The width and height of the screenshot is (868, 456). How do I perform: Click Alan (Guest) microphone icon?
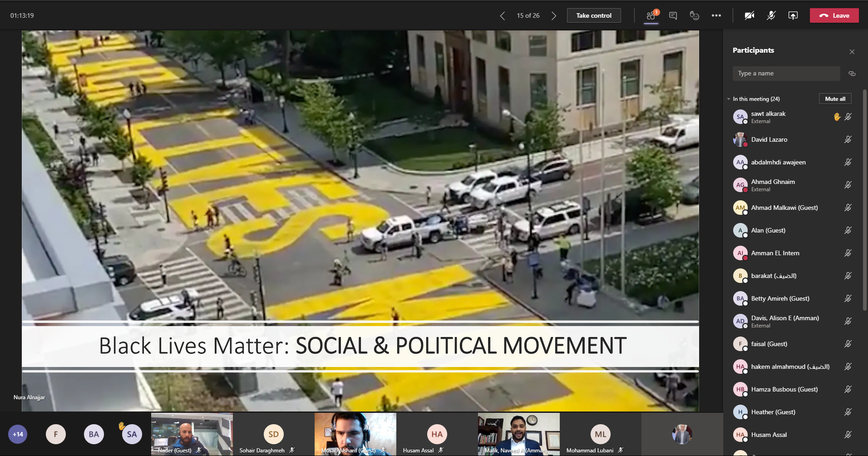point(848,230)
